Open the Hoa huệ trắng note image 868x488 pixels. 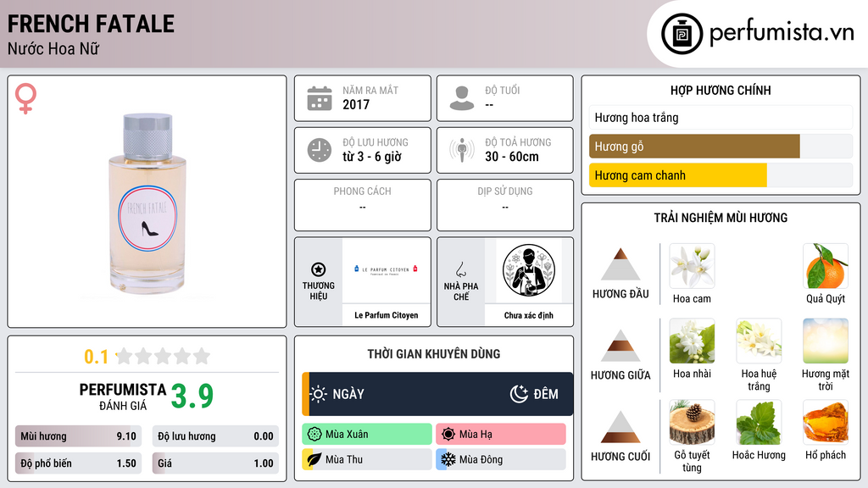[x=759, y=341]
